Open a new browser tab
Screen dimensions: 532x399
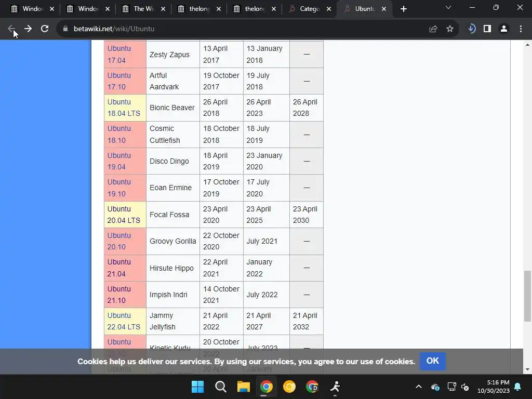point(403,9)
